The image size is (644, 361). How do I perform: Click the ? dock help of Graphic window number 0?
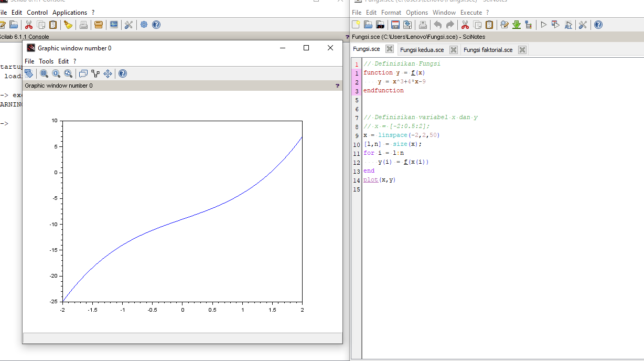tap(337, 86)
